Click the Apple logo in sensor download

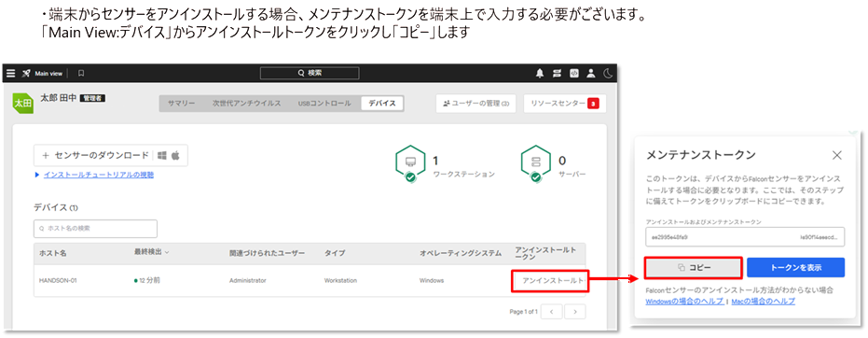point(175,156)
